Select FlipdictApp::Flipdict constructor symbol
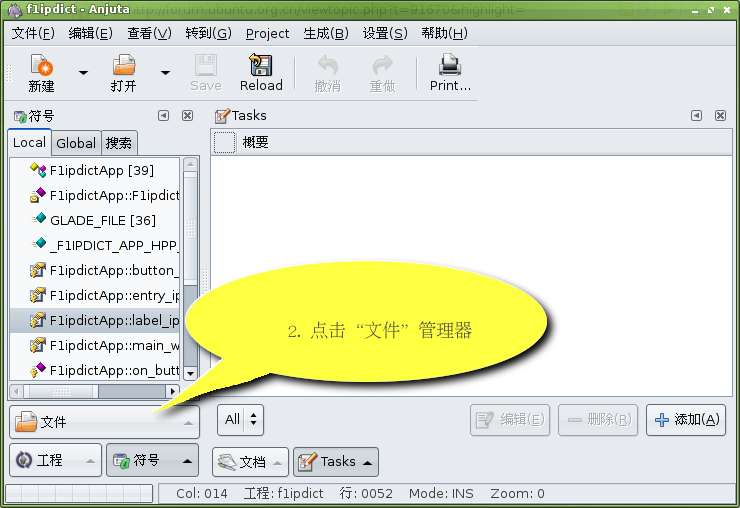The width and height of the screenshot is (740, 508). [95, 195]
